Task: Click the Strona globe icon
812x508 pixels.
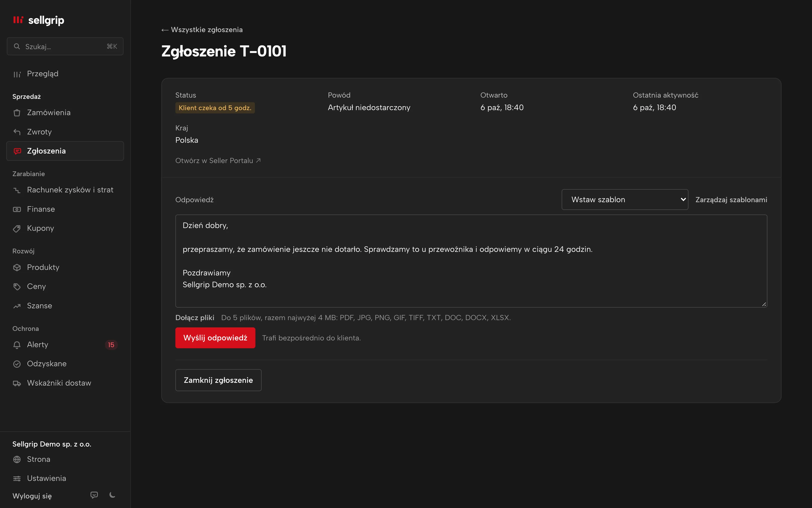Action: coord(17,459)
